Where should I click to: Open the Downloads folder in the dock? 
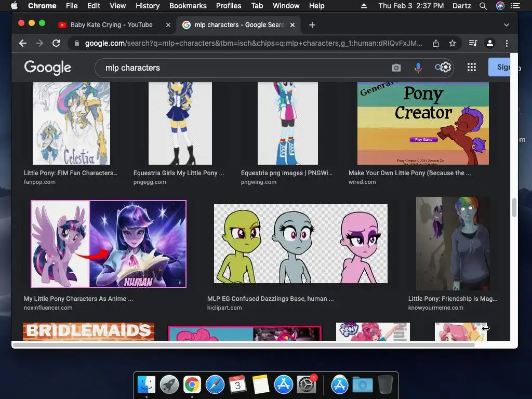(x=362, y=385)
